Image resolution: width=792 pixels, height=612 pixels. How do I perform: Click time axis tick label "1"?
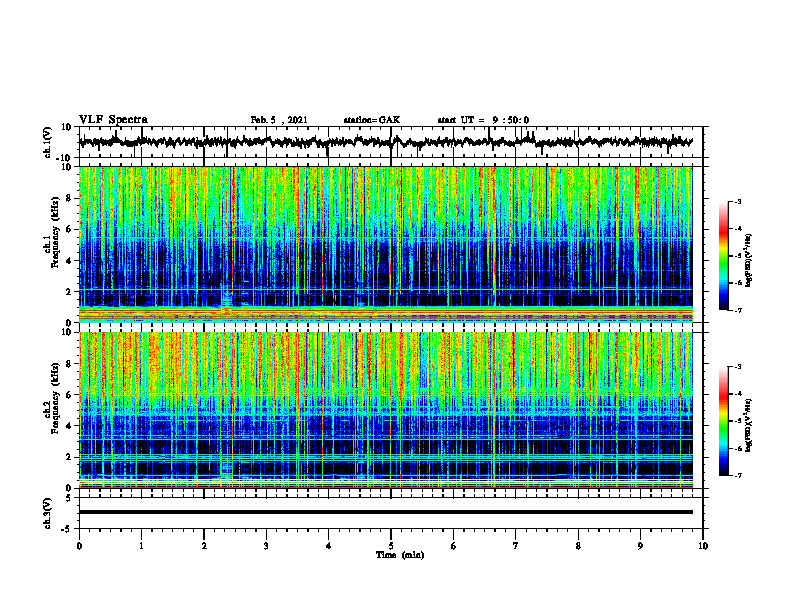pyautogui.click(x=141, y=546)
